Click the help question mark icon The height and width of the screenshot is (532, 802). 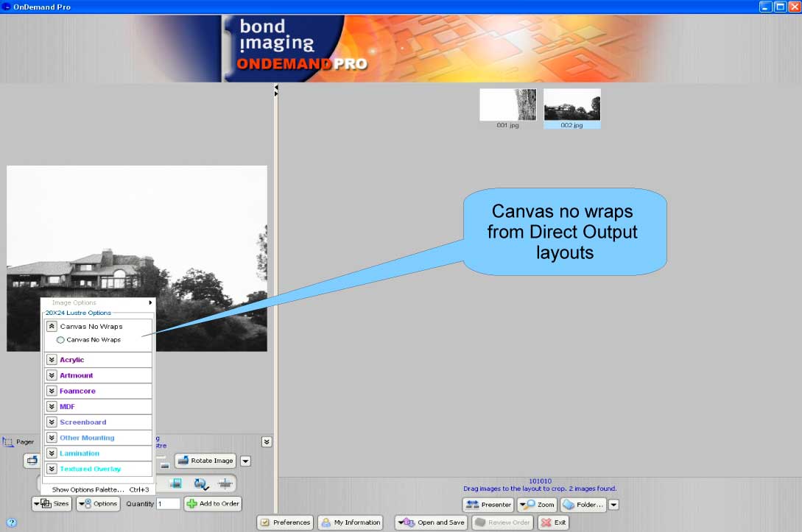pyautogui.click(x=11, y=523)
